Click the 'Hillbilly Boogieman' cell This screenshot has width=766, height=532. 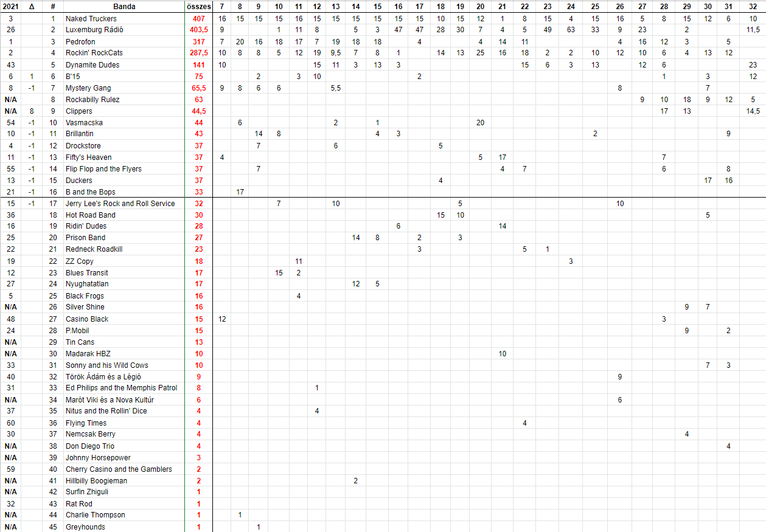click(124, 481)
